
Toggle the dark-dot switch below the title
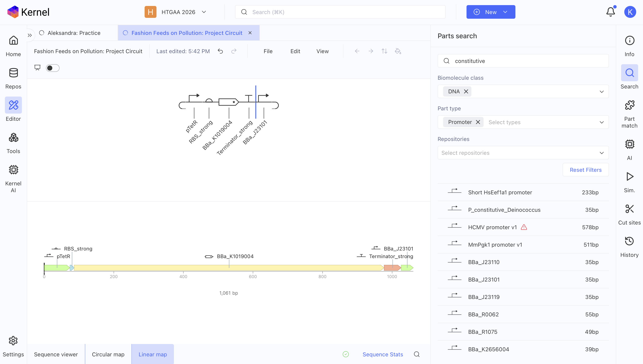53,68
